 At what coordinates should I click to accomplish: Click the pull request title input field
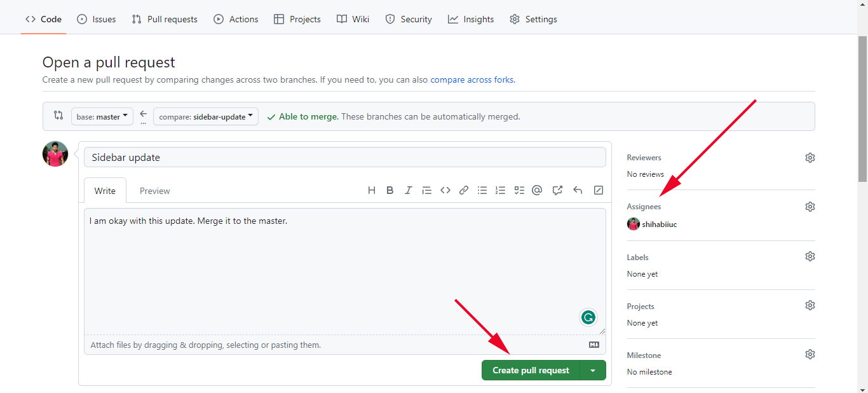click(345, 156)
